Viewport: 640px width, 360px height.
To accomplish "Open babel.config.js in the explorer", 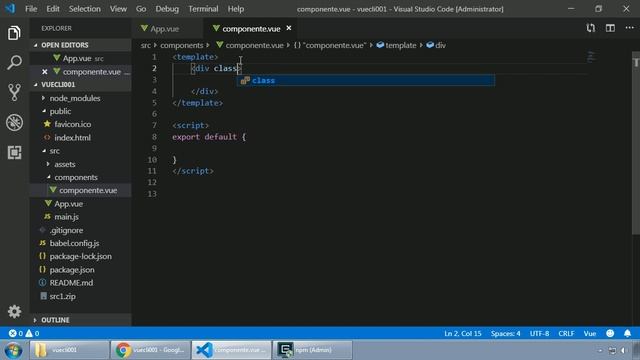I will point(81,243).
